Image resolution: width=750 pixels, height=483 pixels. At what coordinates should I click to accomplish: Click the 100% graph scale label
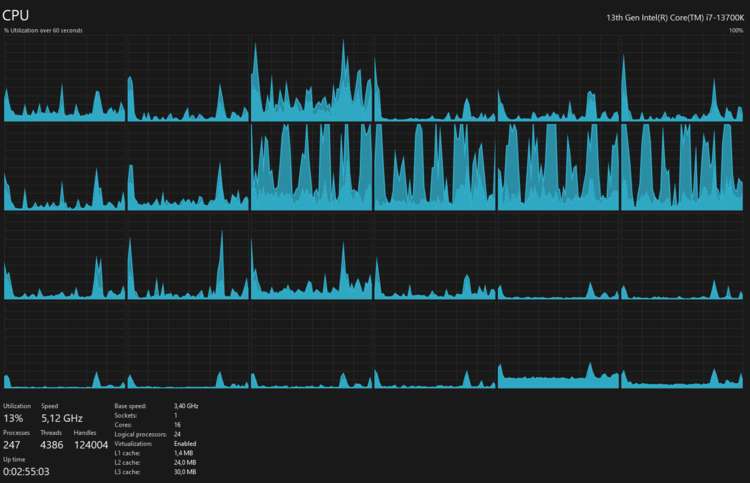(x=736, y=30)
